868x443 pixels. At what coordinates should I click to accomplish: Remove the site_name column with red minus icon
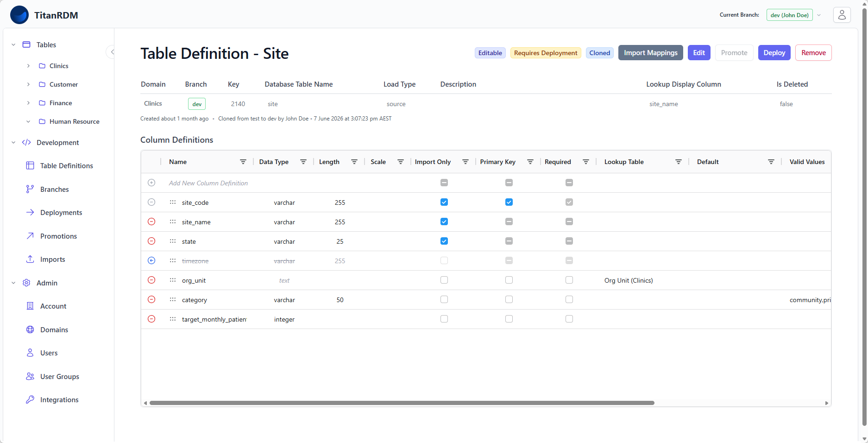151,221
